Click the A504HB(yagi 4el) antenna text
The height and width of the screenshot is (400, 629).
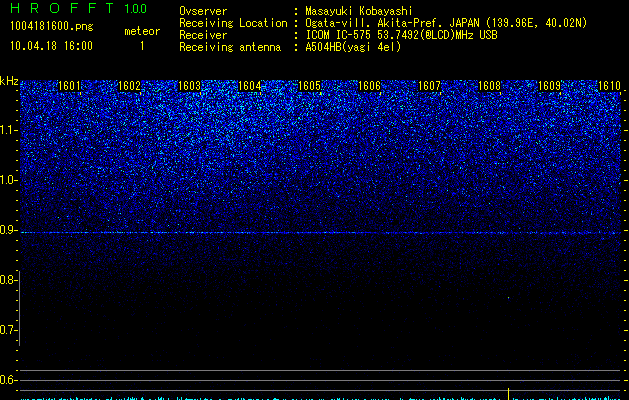point(353,47)
